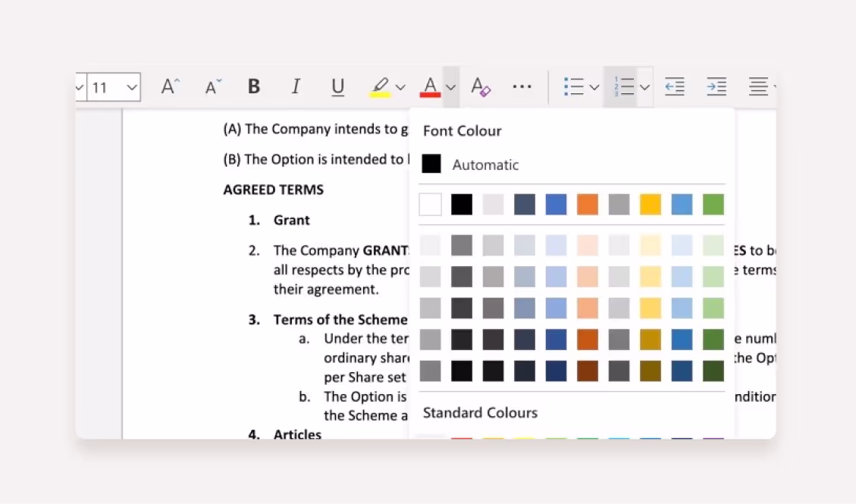Choose green theme colour in top row

[x=713, y=205]
